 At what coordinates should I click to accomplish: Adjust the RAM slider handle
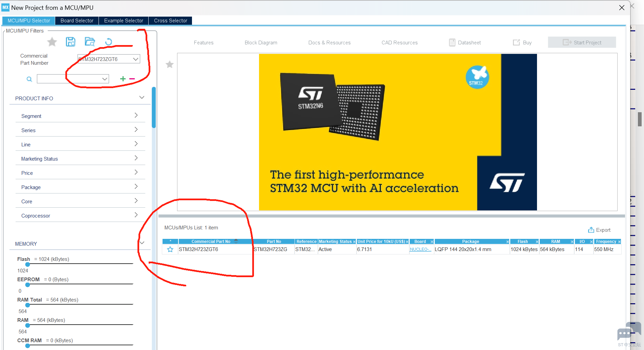(x=28, y=325)
